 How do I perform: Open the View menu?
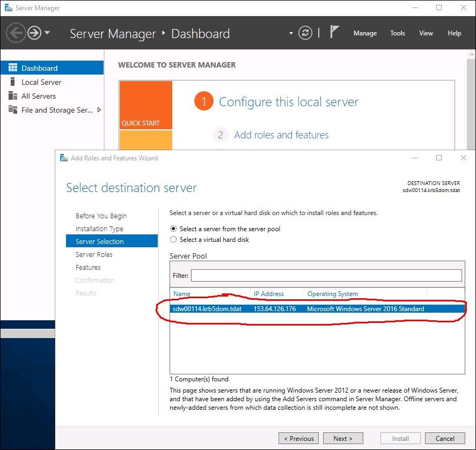[426, 33]
